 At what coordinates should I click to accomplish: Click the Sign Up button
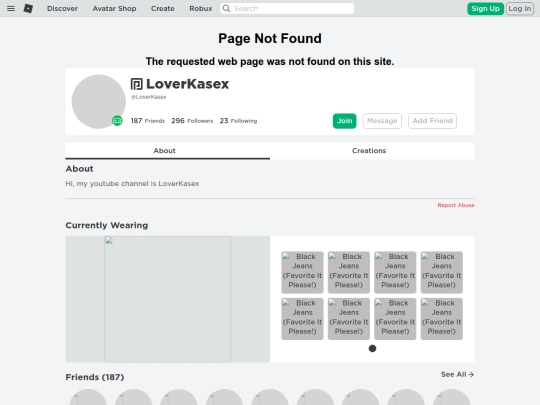click(x=485, y=9)
